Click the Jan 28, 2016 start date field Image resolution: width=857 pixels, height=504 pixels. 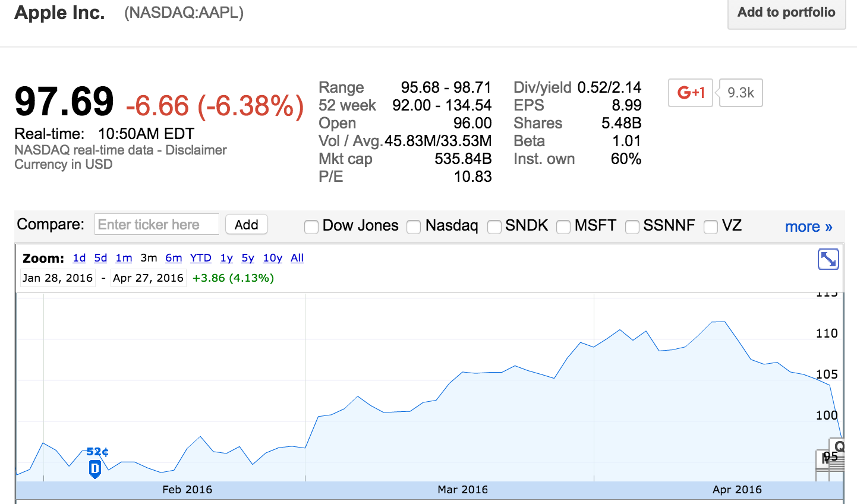tap(58, 278)
